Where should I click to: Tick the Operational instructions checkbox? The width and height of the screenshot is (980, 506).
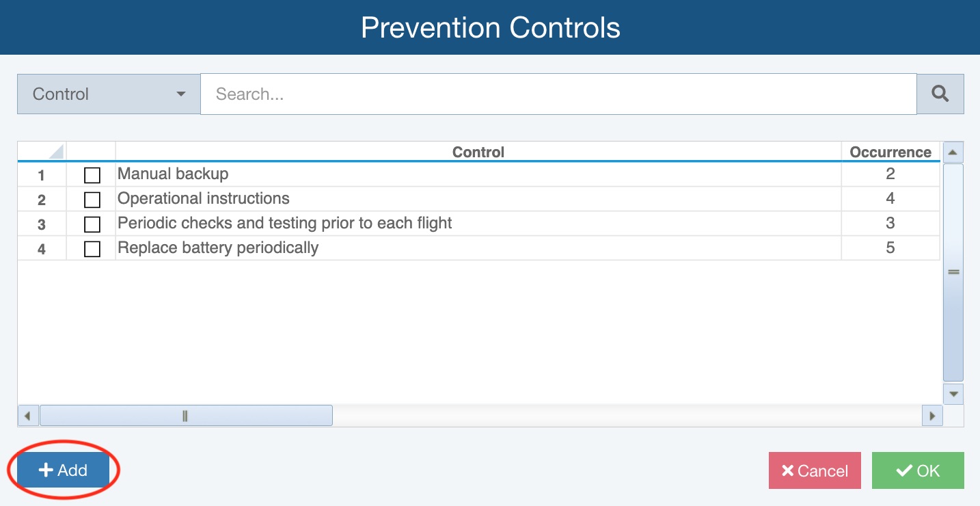pos(92,200)
